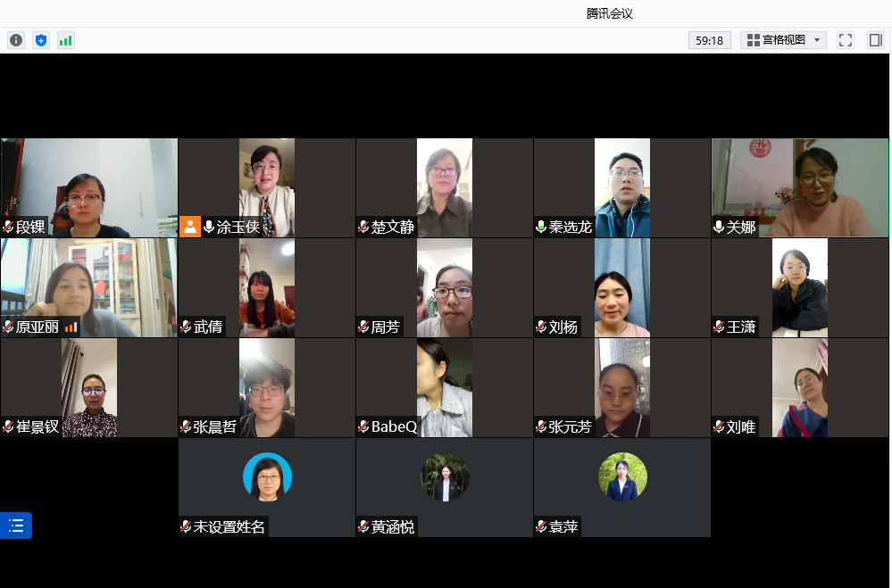Click the 张晨哲 name label
Image resolution: width=892 pixels, height=588 pixels.
tap(215, 427)
